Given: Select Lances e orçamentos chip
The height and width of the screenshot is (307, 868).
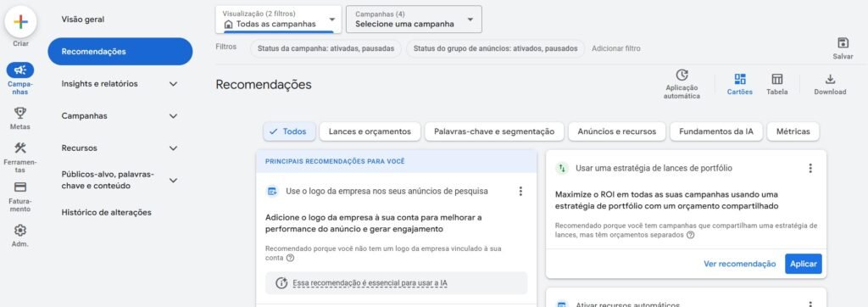Looking at the screenshot, I should pyautogui.click(x=370, y=131).
